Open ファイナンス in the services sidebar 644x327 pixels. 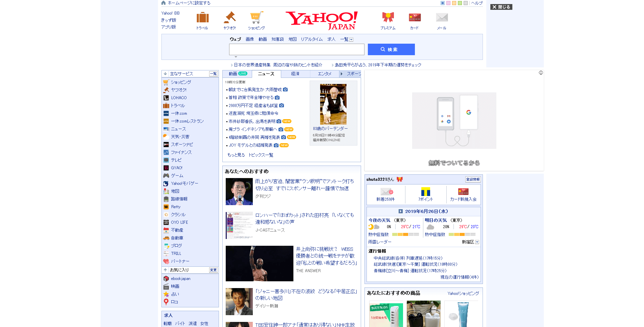pos(181,152)
